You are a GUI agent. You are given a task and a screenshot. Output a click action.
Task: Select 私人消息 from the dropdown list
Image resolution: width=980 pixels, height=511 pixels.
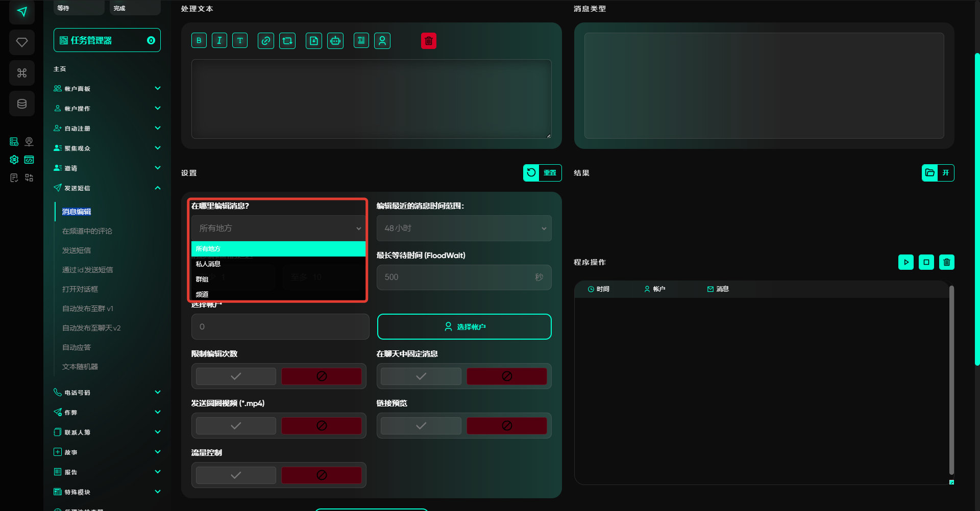[208, 264]
